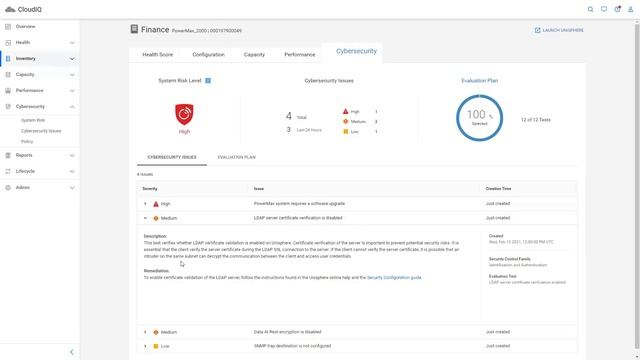Open Policy in sidebar

(27, 142)
